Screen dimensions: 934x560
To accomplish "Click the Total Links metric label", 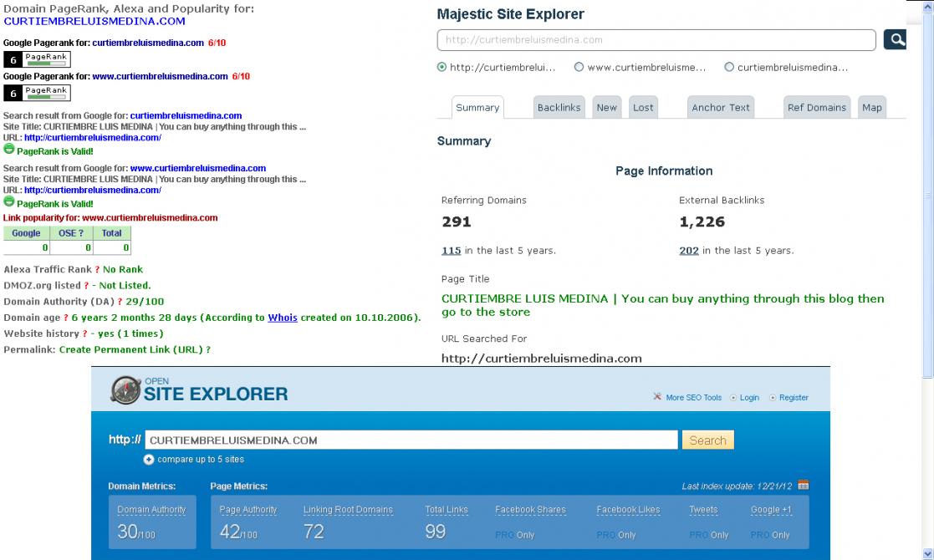I will [447, 510].
